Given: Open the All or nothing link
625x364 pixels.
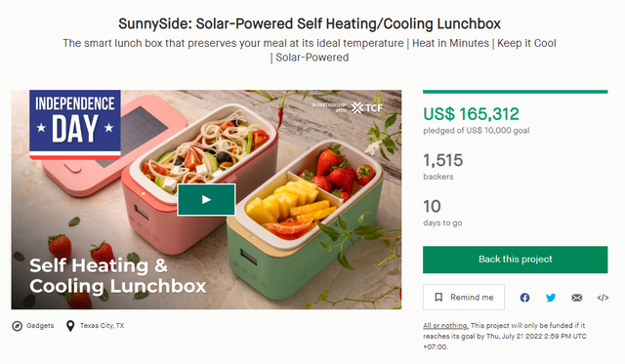Looking at the screenshot, I should click(445, 325).
